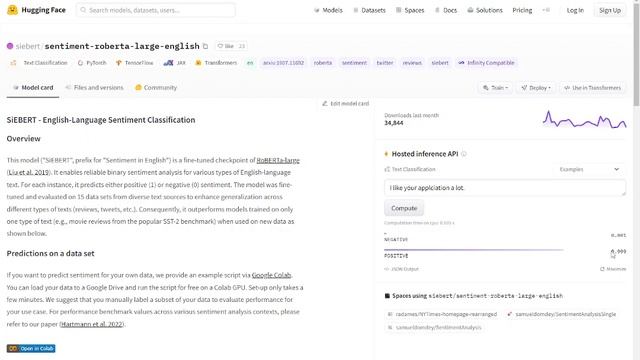Image resolution: width=640 pixels, height=360 pixels.
Task: Click the Overview heading
Action: (24, 139)
